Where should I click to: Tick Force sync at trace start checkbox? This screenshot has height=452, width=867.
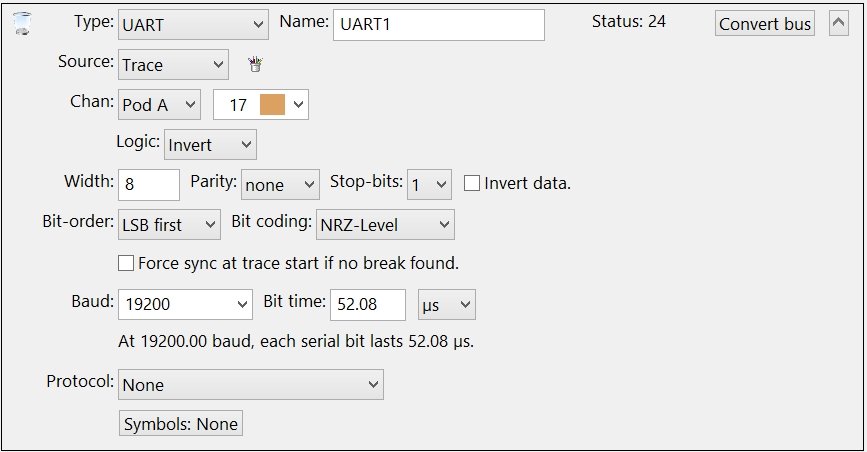coord(126,263)
